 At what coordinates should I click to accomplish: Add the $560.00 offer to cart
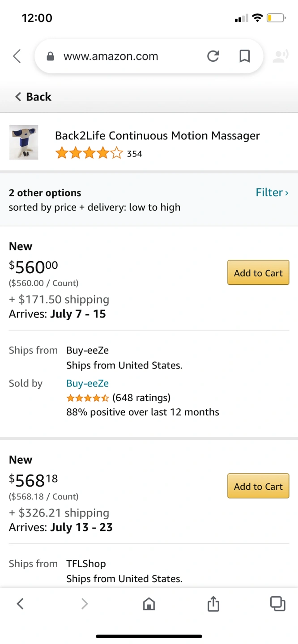tap(258, 273)
